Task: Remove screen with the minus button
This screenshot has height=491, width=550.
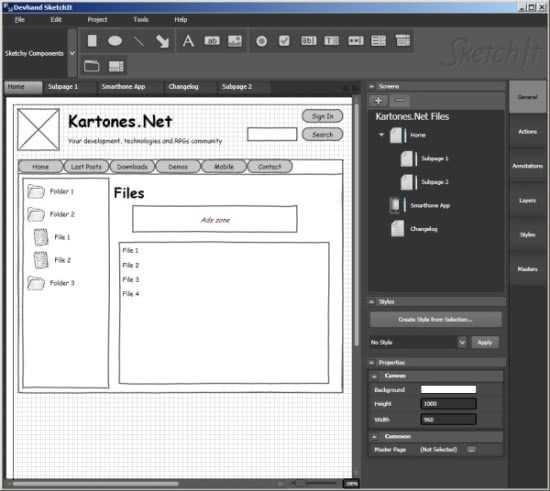Action: pos(399,101)
